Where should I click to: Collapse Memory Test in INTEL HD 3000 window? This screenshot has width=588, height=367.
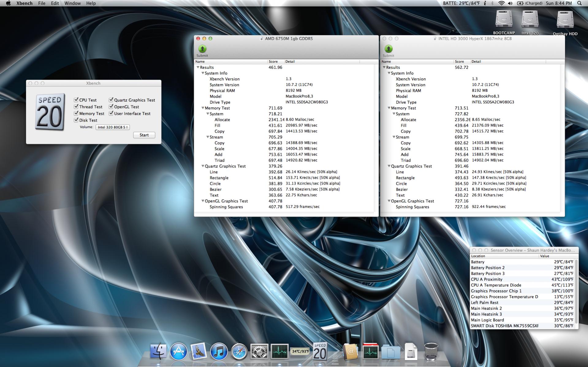tap(389, 108)
